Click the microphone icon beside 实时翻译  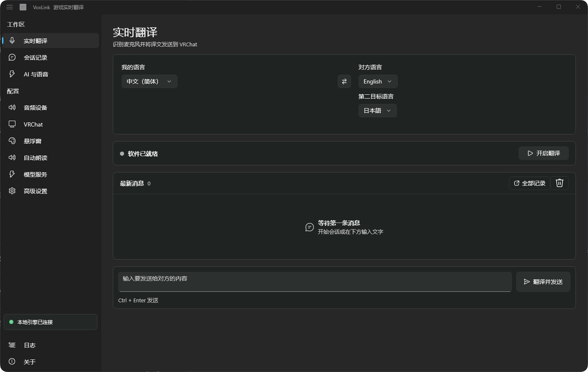[x=12, y=40]
